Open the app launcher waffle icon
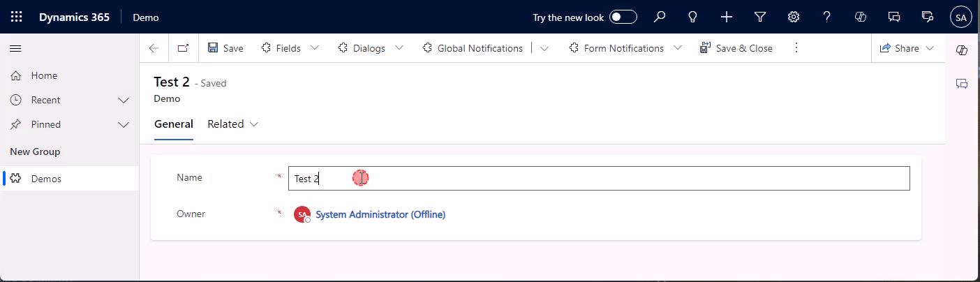980x282 pixels. pyautogui.click(x=17, y=17)
